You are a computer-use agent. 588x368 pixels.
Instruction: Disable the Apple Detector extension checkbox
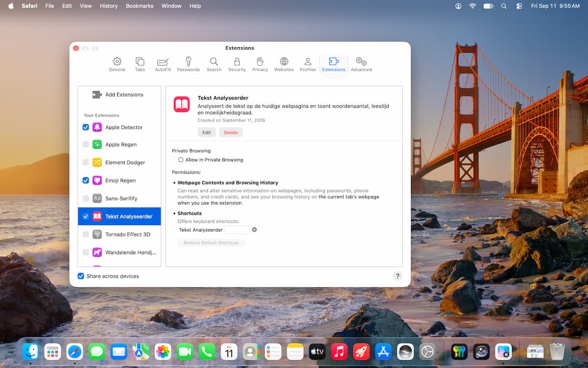pos(86,127)
